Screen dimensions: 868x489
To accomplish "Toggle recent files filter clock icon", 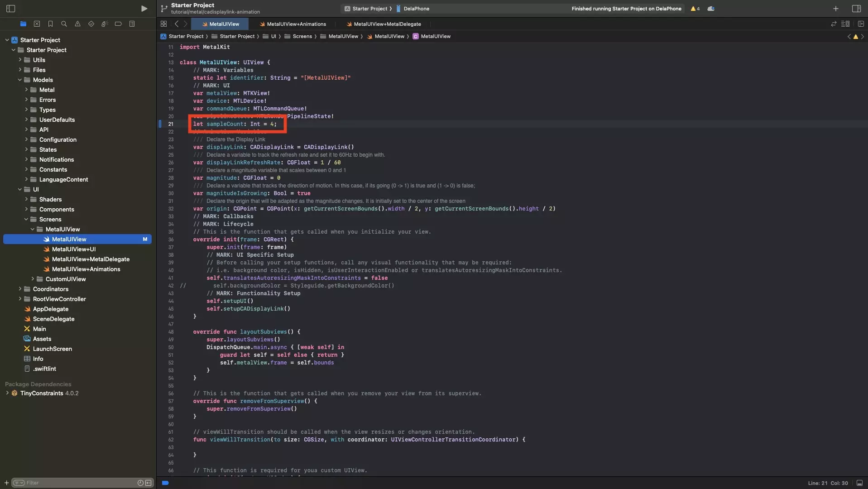I will (140, 483).
